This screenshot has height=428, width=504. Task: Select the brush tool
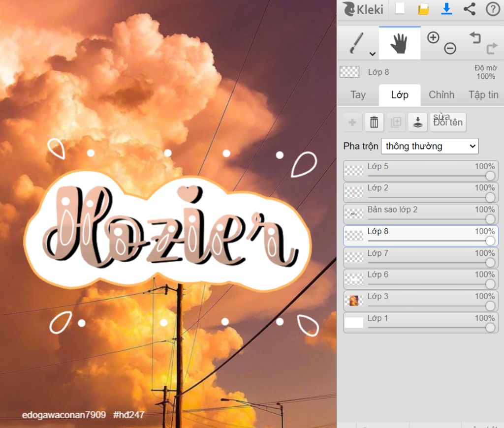tap(356, 43)
